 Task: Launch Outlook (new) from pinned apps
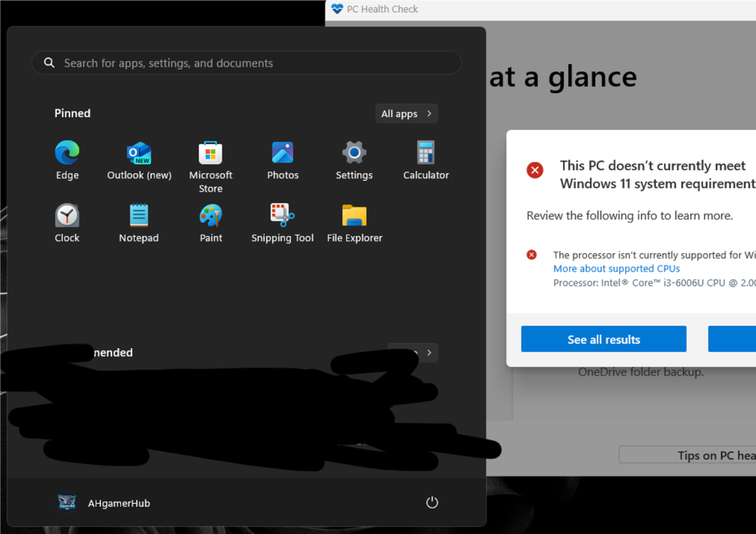click(x=138, y=160)
